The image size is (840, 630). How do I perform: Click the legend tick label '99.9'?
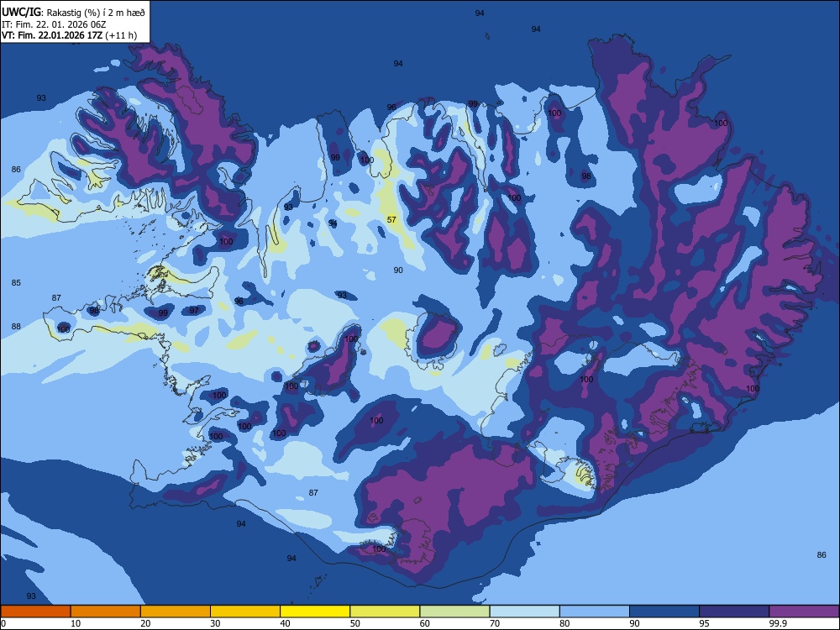(778, 623)
